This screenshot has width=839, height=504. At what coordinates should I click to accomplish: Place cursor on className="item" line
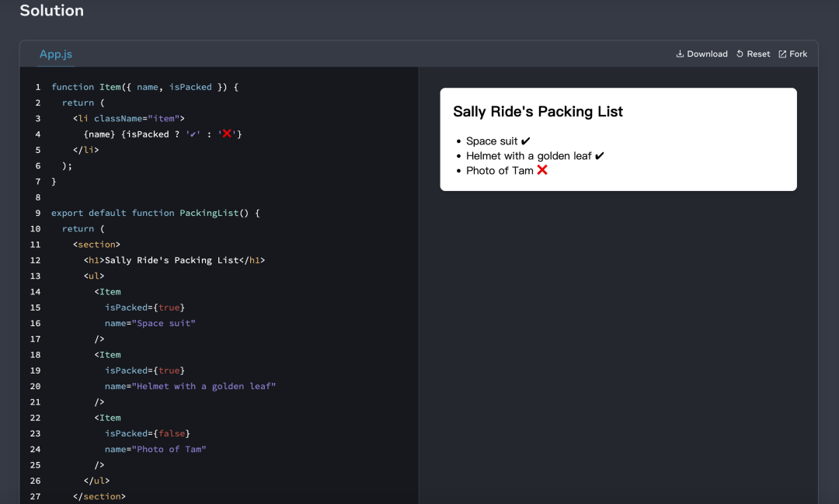coord(128,118)
